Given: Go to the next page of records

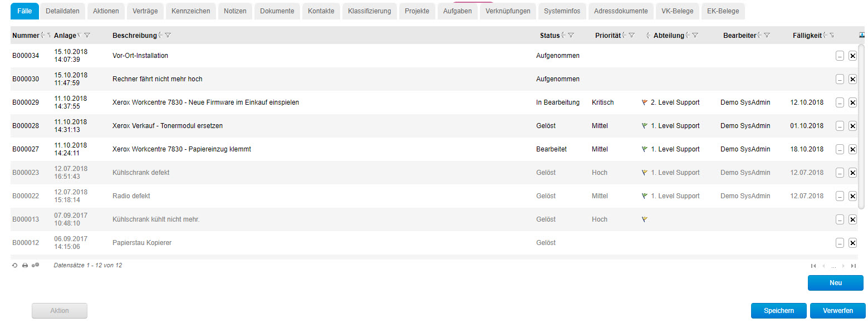Looking at the screenshot, I should pyautogui.click(x=844, y=266).
